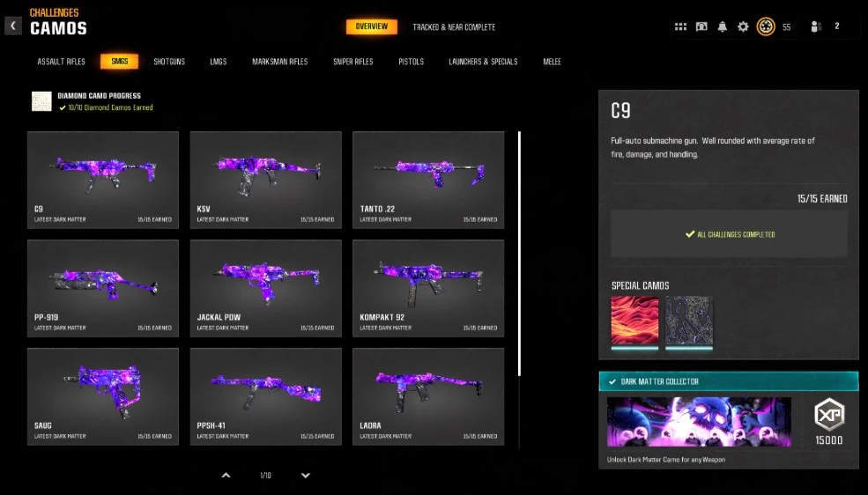Open notifications bell icon
Screen dimensions: 868x495
(723, 26)
